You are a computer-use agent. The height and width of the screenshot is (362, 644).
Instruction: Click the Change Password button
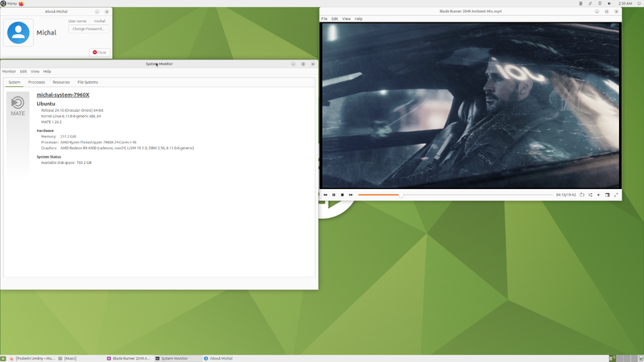point(89,29)
